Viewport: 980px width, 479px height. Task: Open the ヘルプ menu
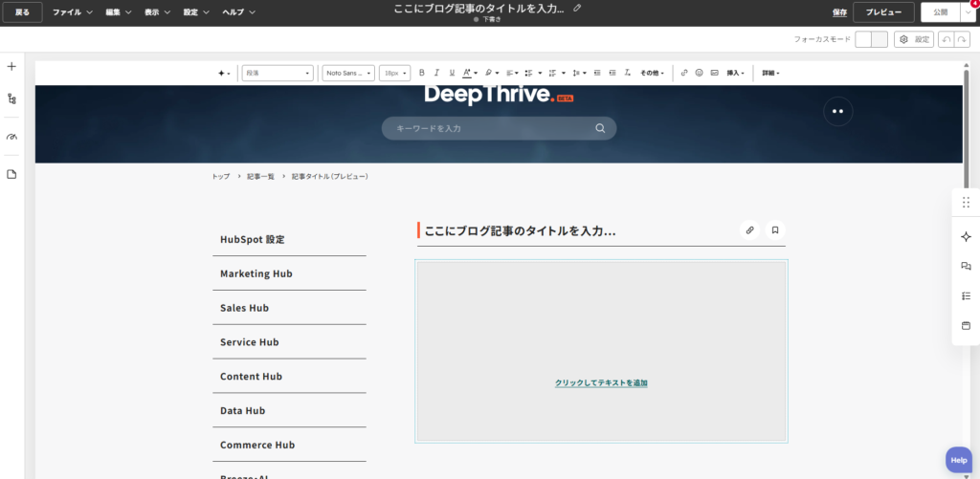[x=238, y=11]
